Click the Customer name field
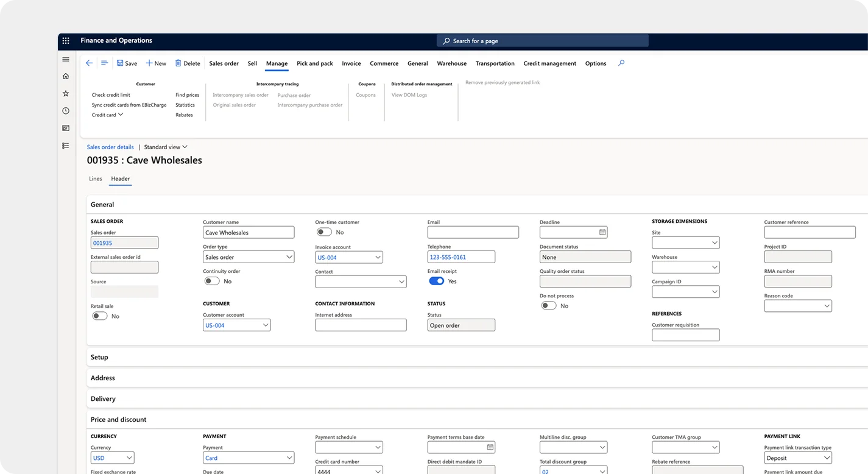868x474 pixels. 249,232
